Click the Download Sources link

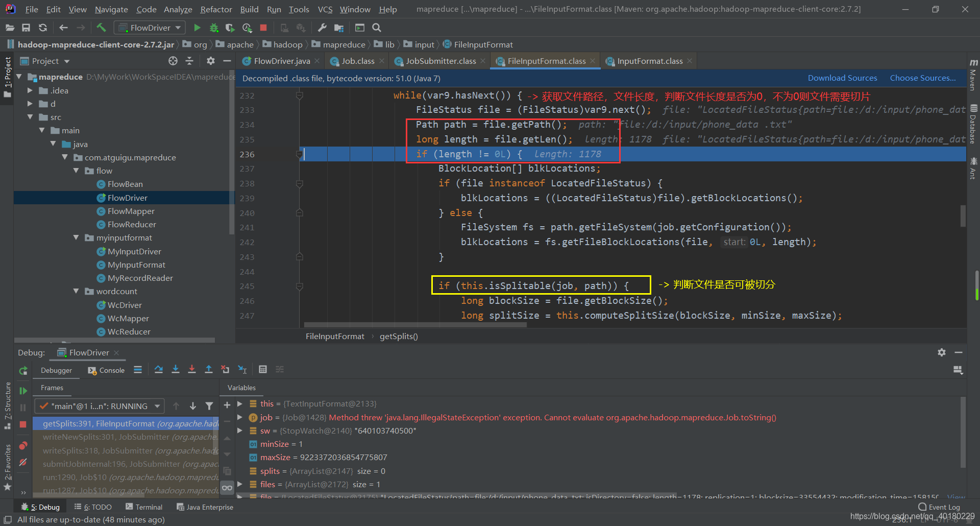842,78
